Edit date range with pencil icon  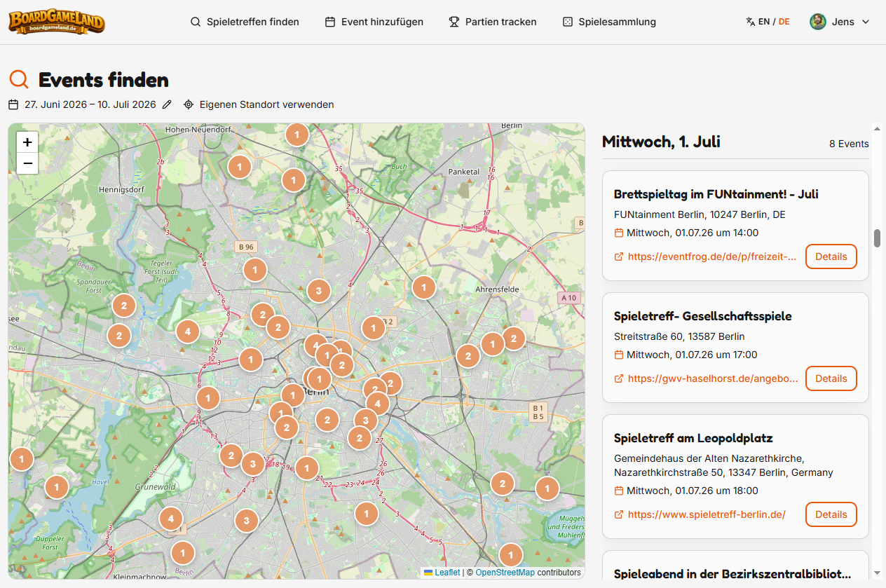[167, 104]
